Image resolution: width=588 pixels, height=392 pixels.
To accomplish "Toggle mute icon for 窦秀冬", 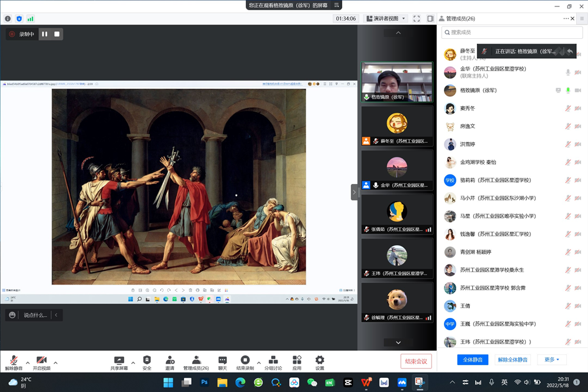I will pos(568,108).
